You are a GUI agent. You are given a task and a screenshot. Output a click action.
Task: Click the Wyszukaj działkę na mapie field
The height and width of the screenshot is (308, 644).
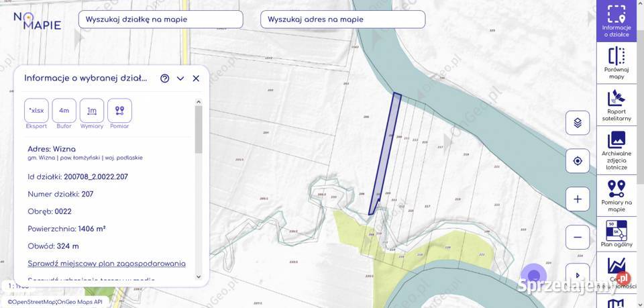tap(160, 19)
